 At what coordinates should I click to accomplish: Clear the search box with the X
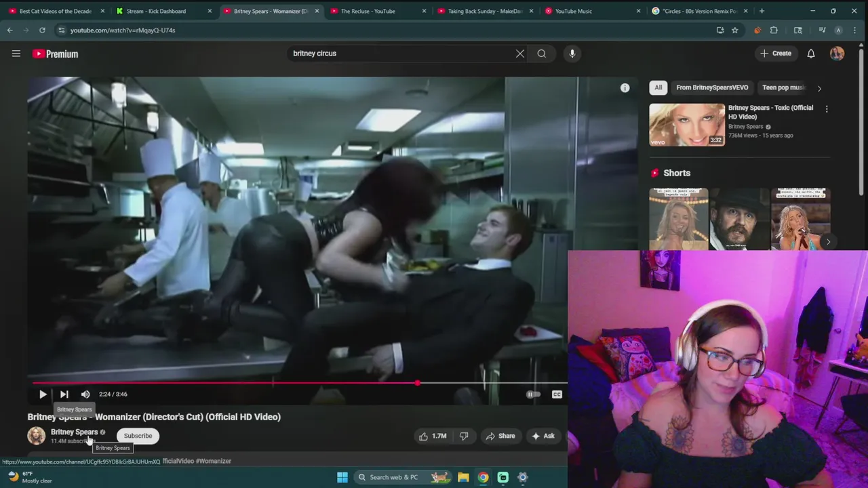click(520, 54)
